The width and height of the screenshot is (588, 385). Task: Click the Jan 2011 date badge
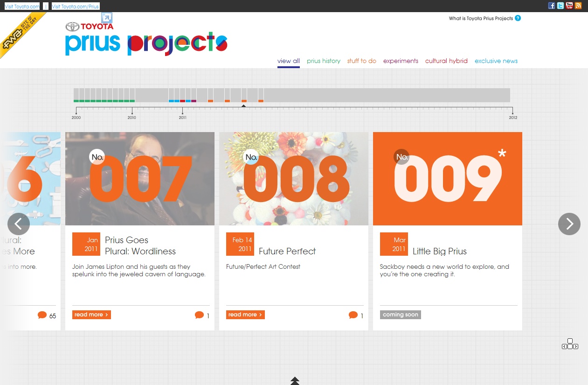coord(86,244)
